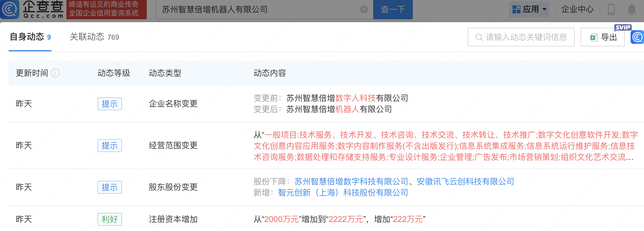Click the 提示 tag in the 股东股份变更 row
644x231 pixels.
click(110, 187)
